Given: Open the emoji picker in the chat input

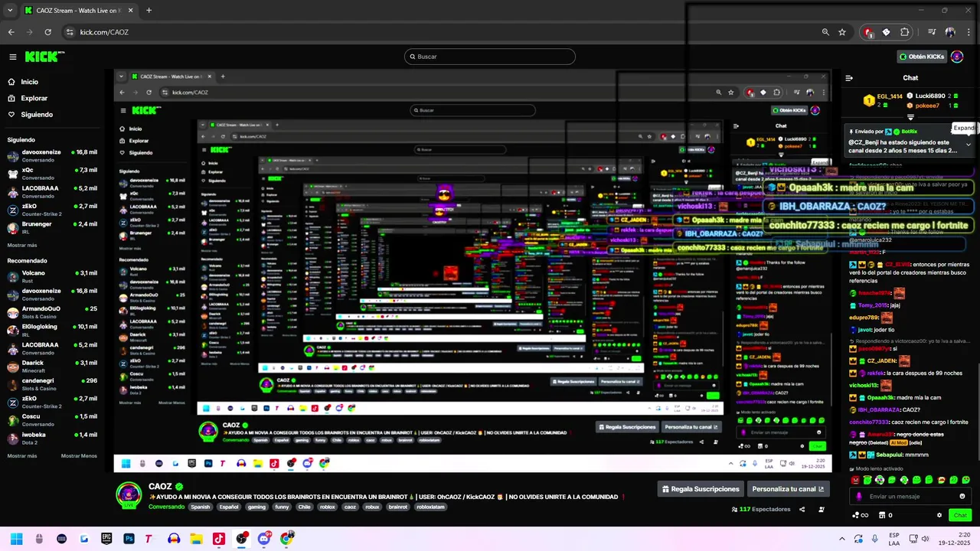Looking at the screenshot, I should point(962,497).
